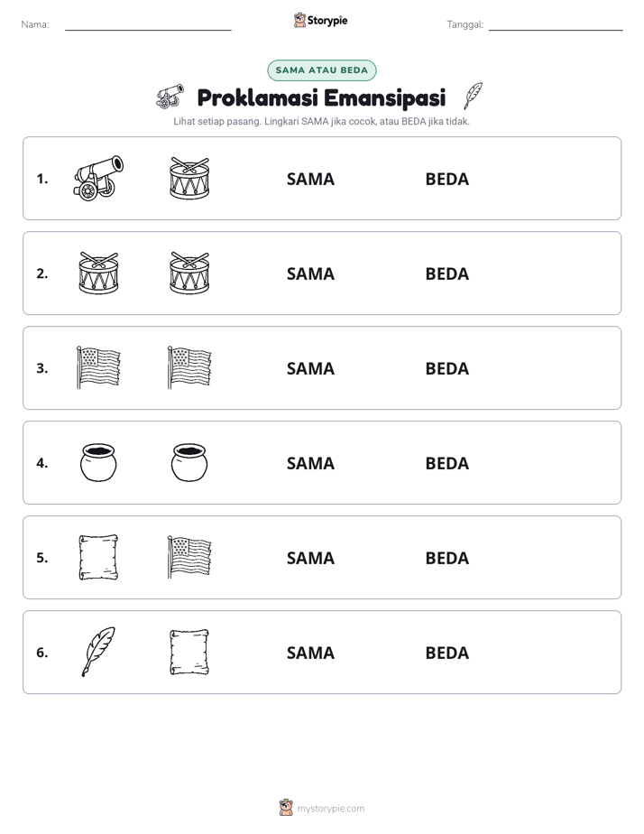This screenshot has height=834, width=644.
Task: Select the left drum in row 2
Action: (x=99, y=273)
